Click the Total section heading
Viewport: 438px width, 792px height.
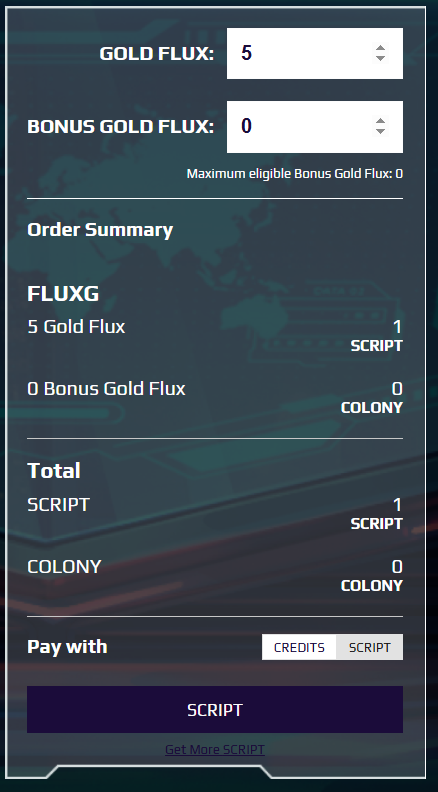(x=54, y=471)
